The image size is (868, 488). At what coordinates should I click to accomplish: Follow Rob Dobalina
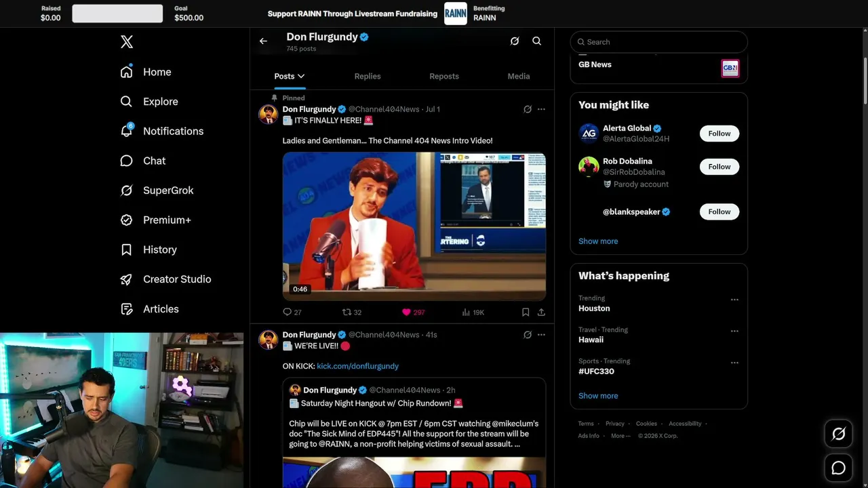pos(719,167)
